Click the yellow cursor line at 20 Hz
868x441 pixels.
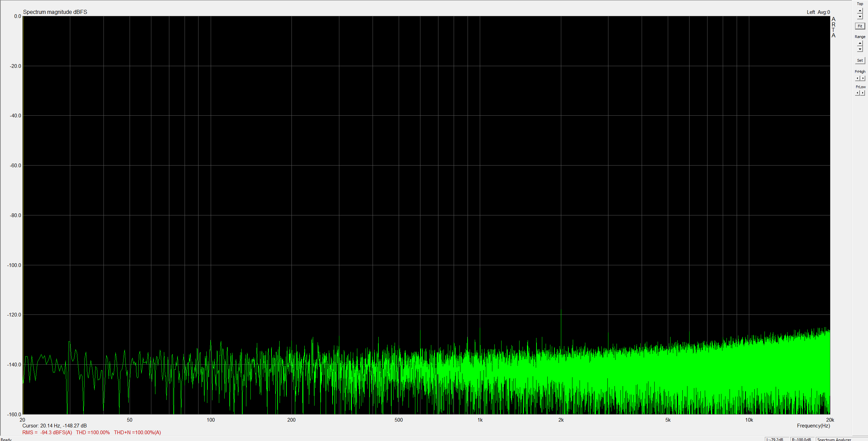point(23,215)
